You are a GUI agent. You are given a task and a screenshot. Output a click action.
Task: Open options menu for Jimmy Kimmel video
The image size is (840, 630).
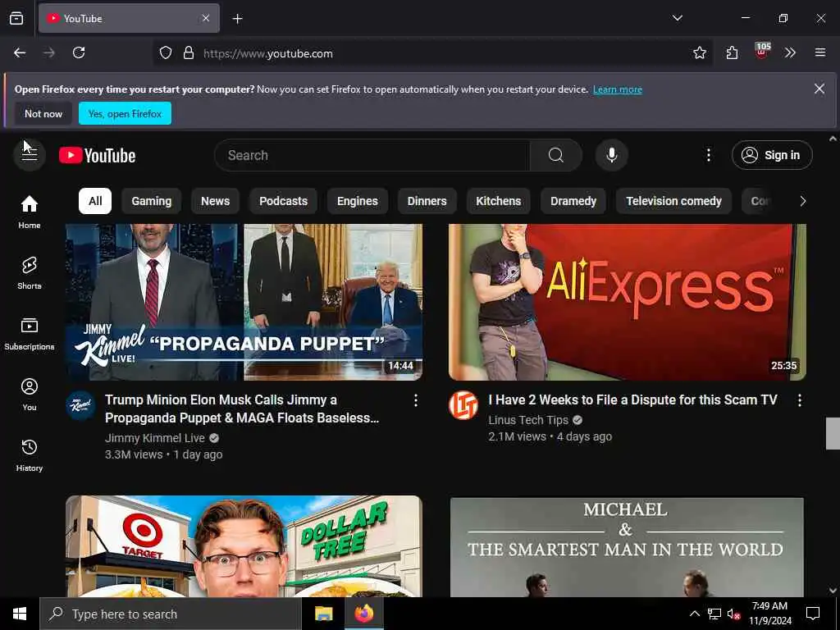(416, 400)
